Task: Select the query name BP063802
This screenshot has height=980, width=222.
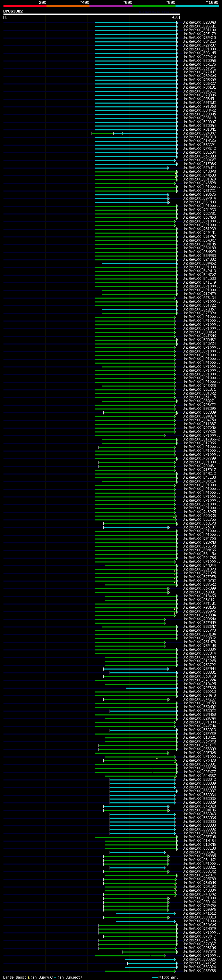Action: [13, 11]
